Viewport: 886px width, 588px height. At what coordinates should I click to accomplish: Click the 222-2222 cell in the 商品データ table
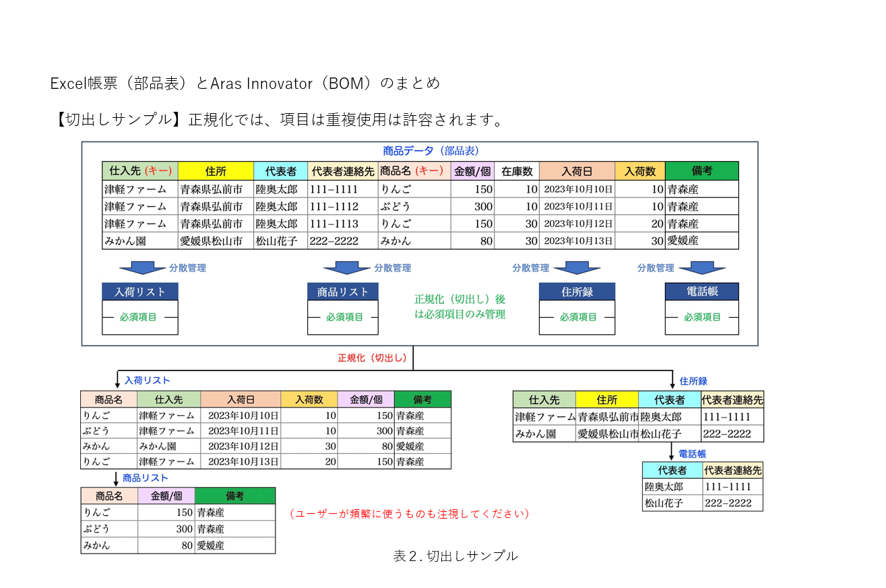tap(342, 240)
